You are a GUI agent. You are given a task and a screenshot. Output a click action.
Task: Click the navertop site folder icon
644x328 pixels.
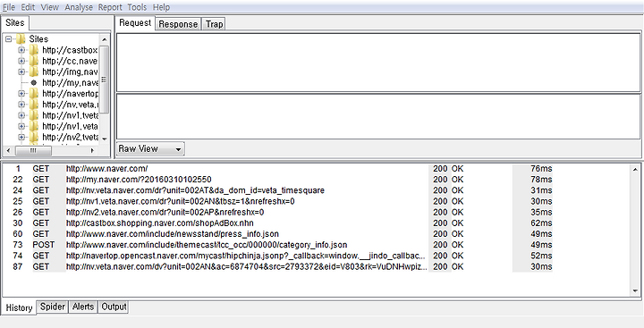[x=34, y=94]
